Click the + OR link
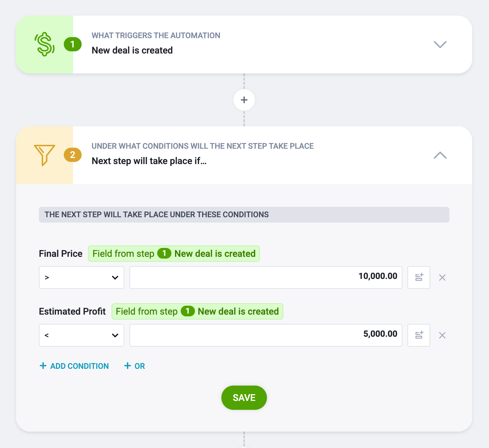 point(134,366)
